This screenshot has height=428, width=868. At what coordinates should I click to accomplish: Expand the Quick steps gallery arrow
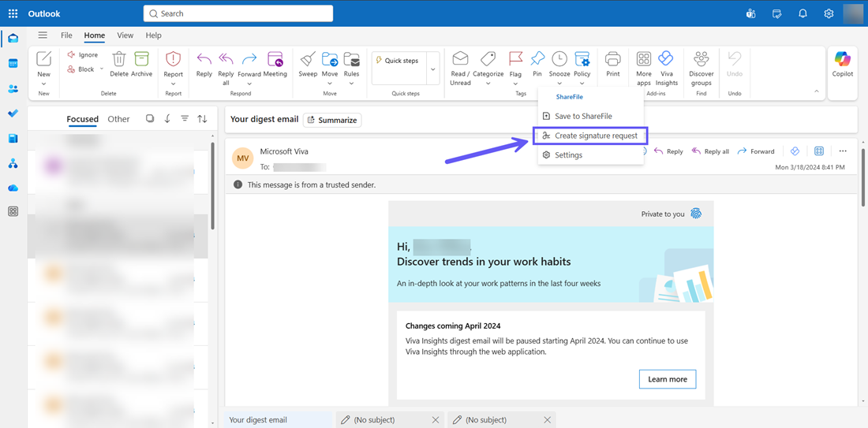tap(433, 69)
